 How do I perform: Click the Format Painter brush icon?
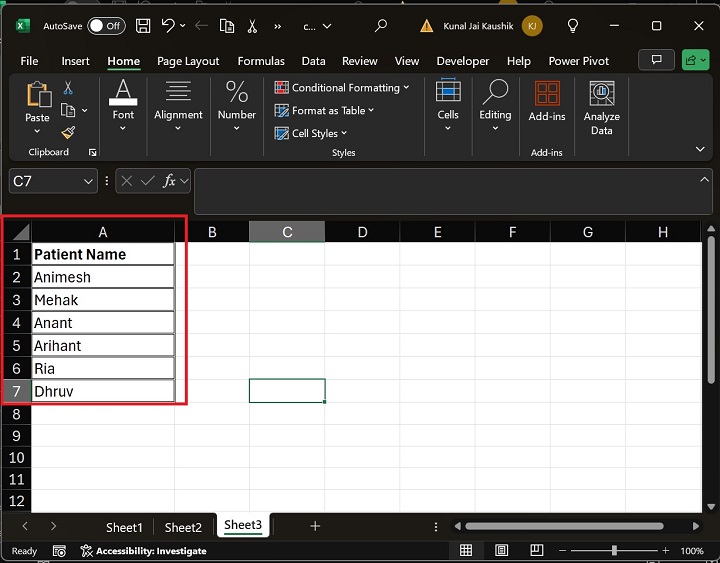(x=68, y=133)
